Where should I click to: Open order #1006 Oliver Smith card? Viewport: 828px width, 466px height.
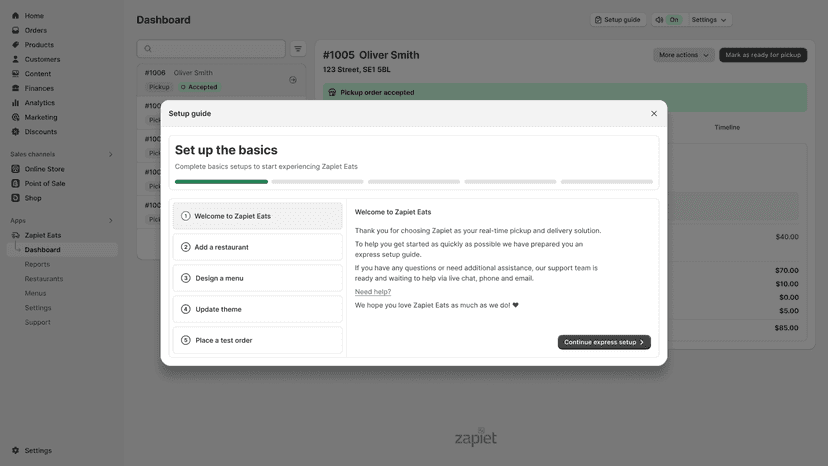[221, 80]
